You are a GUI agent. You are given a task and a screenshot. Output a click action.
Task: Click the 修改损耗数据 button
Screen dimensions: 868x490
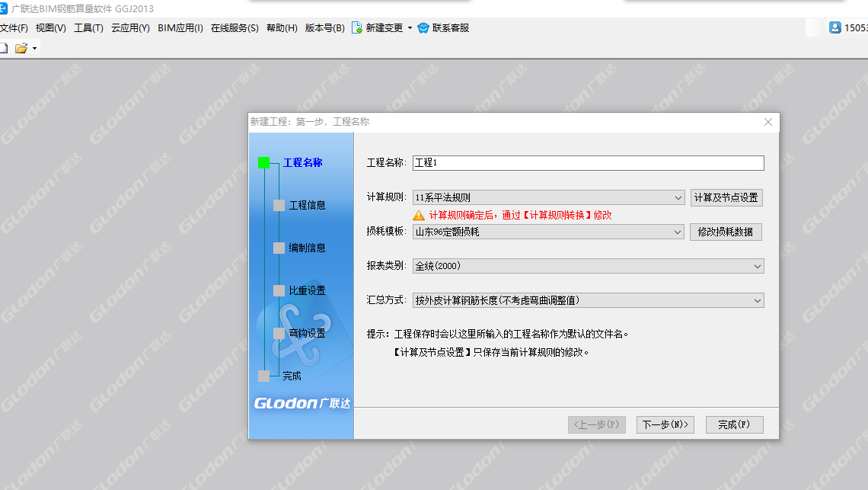pos(726,232)
